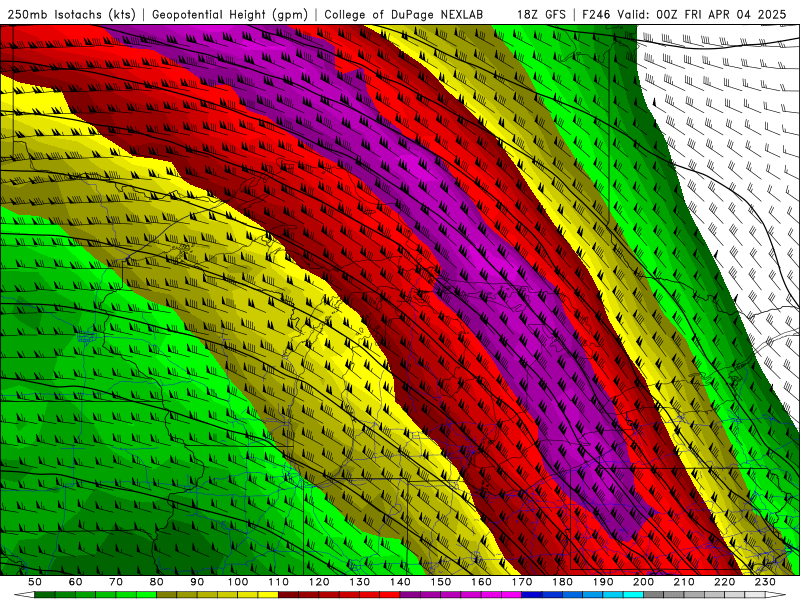Click the 80 label on the color scale
The width and height of the screenshot is (800, 600).
pos(157,582)
